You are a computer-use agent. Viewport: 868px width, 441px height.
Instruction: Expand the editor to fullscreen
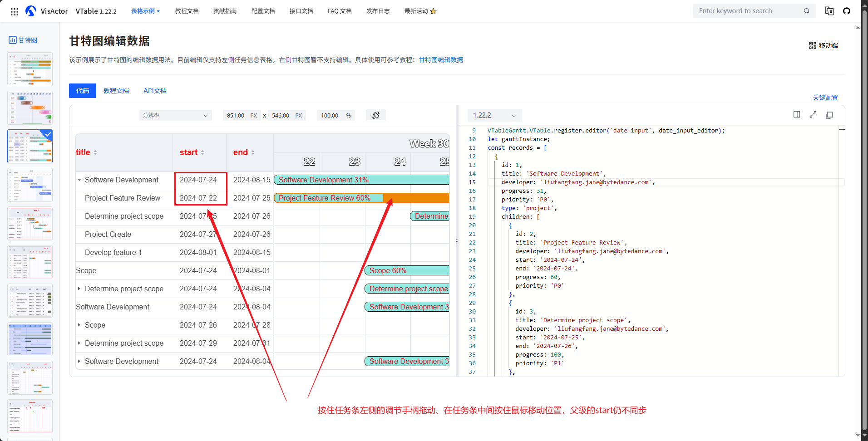pos(813,115)
